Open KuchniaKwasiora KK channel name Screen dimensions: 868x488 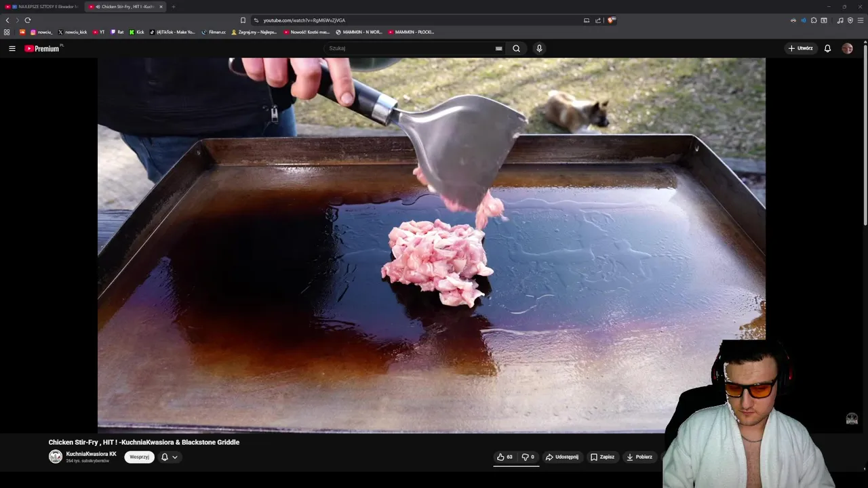[x=91, y=454]
